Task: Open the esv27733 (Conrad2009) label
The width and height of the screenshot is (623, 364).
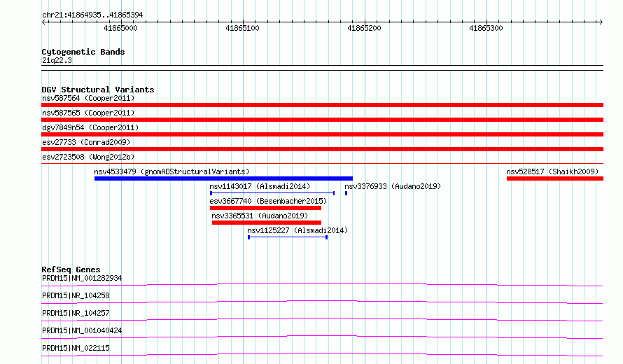Action: tap(86, 142)
